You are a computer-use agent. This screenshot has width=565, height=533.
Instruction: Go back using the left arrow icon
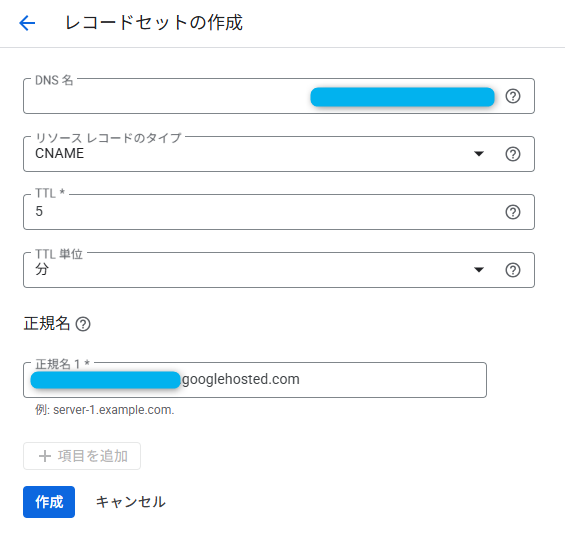(27, 23)
